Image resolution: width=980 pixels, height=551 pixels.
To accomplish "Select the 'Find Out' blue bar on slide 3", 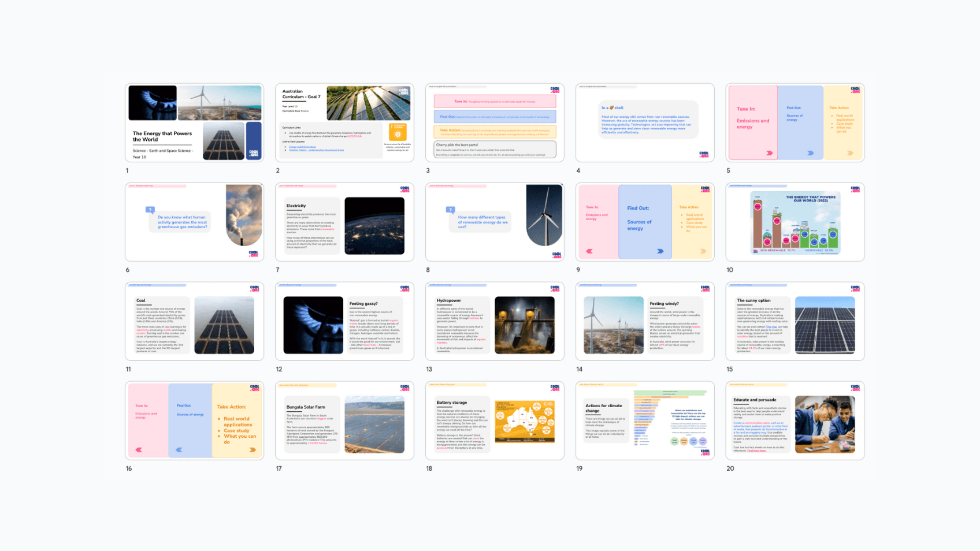I will (495, 117).
